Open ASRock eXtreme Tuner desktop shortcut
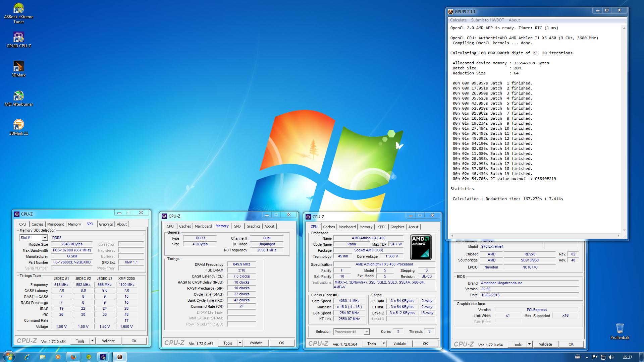This screenshot has width=644, height=362. [x=18, y=13]
